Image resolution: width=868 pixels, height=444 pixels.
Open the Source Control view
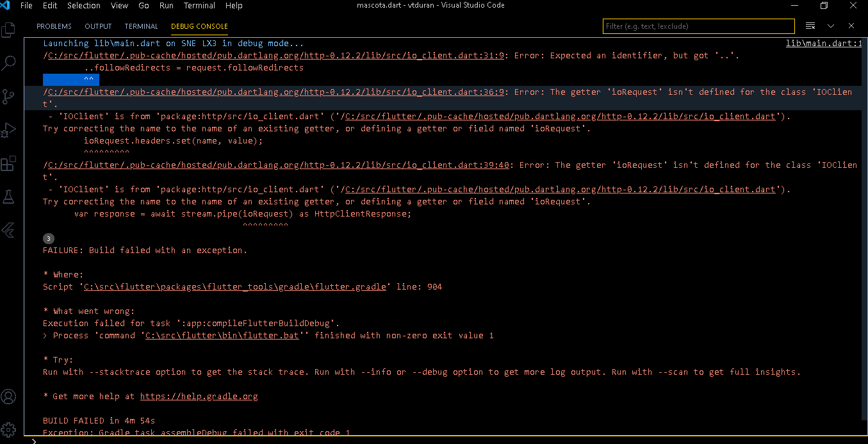(9, 96)
